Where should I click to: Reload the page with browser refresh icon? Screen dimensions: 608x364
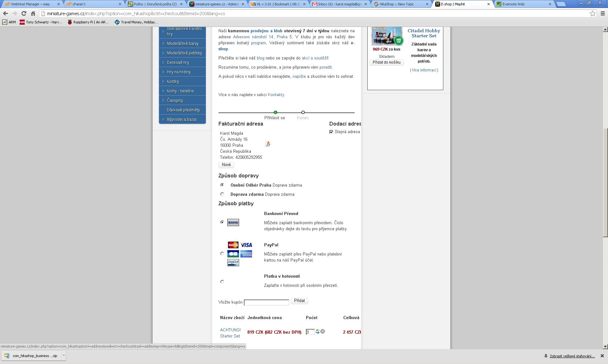pyautogui.click(x=24, y=14)
